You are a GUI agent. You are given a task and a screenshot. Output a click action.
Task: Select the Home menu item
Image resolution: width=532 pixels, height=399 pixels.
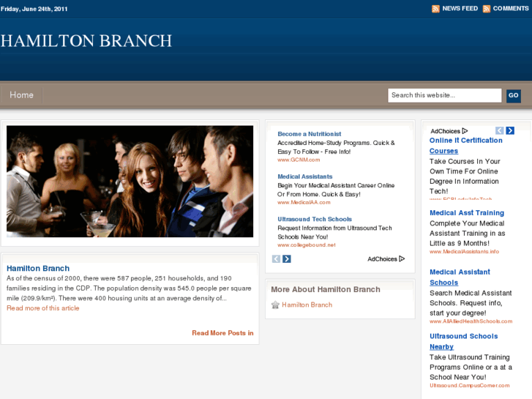[x=21, y=95]
